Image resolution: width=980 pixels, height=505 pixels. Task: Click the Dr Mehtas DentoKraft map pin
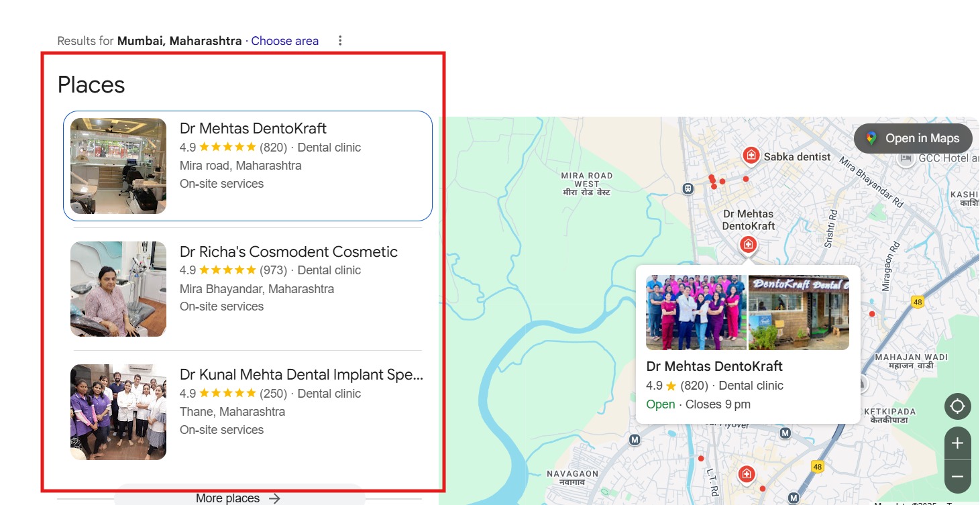(x=748, y=245)
